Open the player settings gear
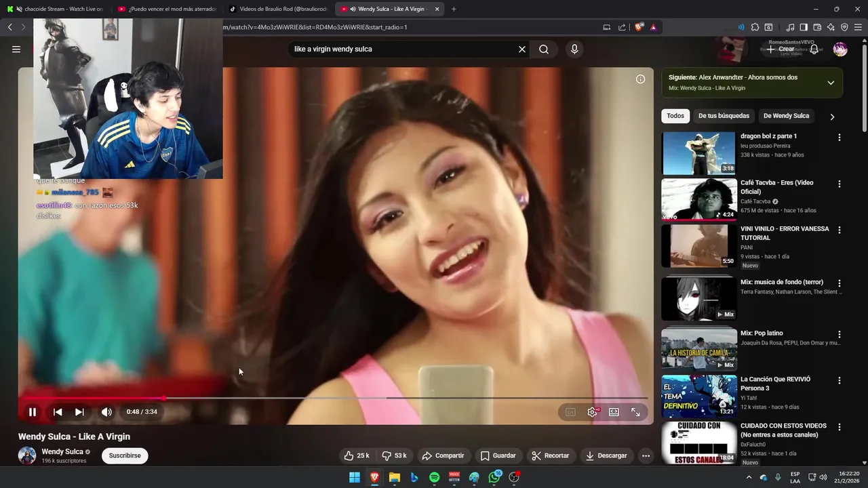The height and width of the screenshot is (488, 868). coord(592,412)
